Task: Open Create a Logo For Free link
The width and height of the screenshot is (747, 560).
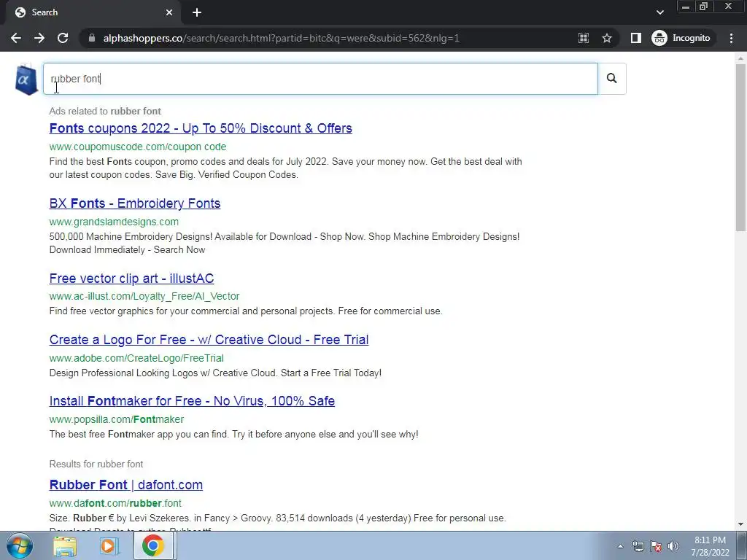Action: (x=209, y=340)
